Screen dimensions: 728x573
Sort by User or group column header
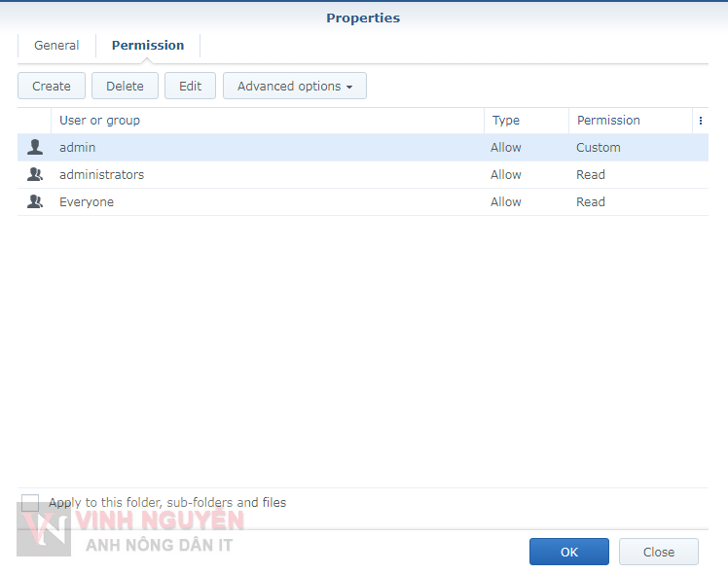click(100, 121)
